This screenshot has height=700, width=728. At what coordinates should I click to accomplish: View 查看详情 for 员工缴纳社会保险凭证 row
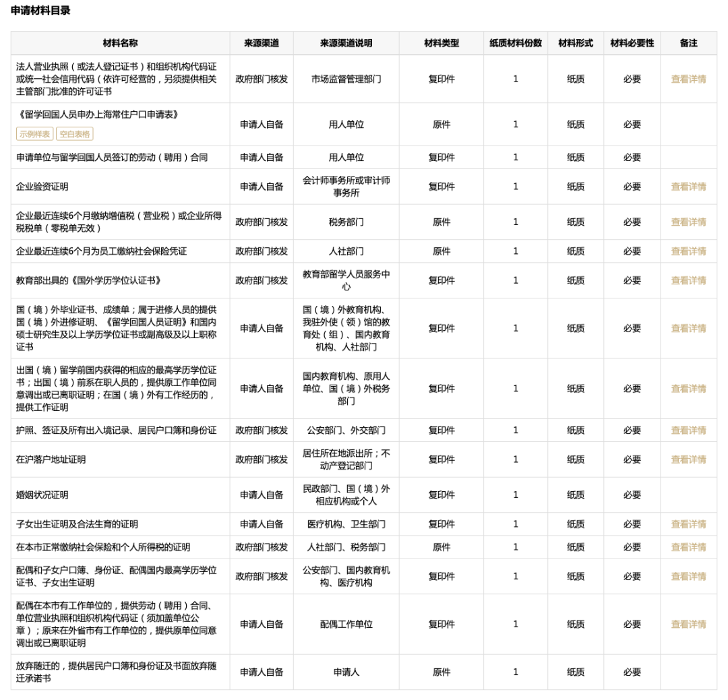[688, 251]
